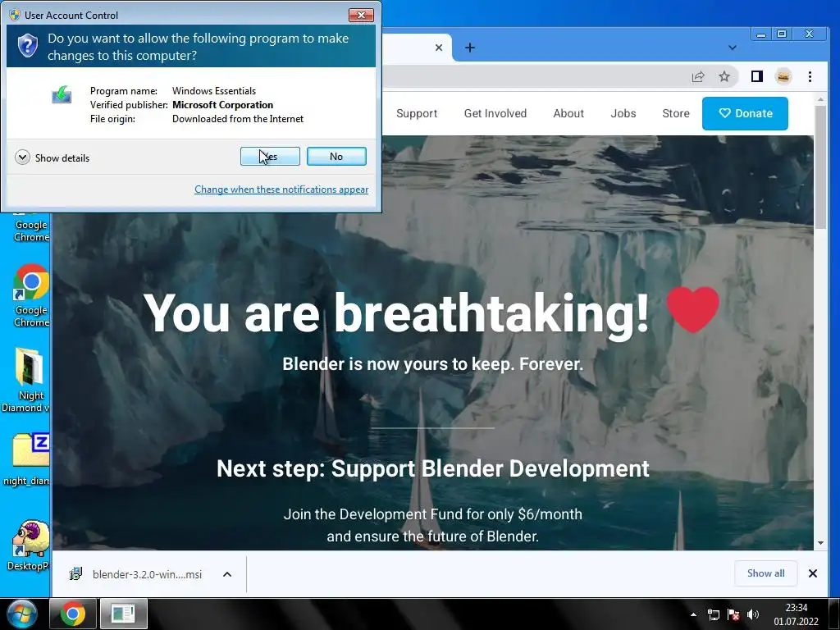
Task: Click the network tray icon
Action: [714, 615]
